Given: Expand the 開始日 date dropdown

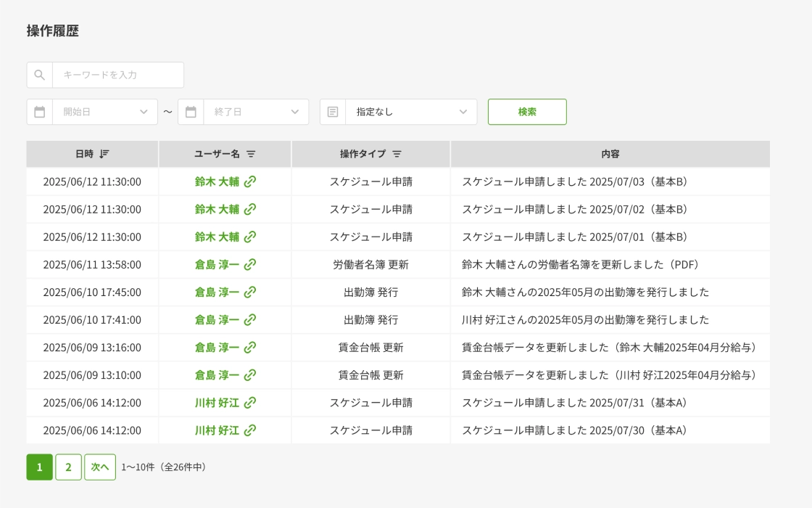Looking at the screenshot, I should click(144, 112).
